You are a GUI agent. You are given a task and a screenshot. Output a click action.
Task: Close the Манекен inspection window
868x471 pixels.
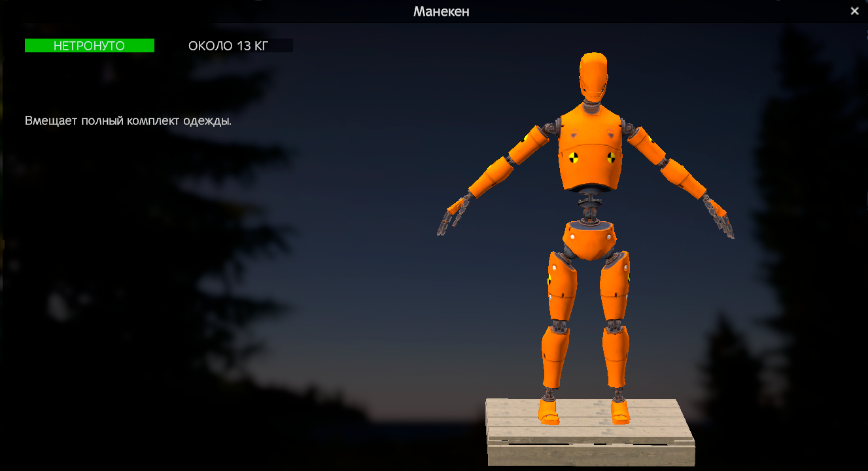(x=854, y=11)
